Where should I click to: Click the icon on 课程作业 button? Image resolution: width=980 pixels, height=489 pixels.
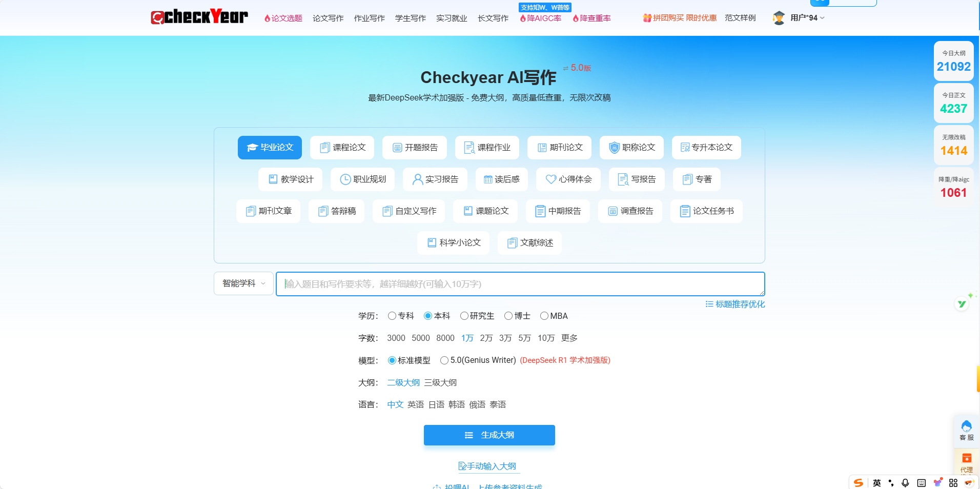coord(469,148)
